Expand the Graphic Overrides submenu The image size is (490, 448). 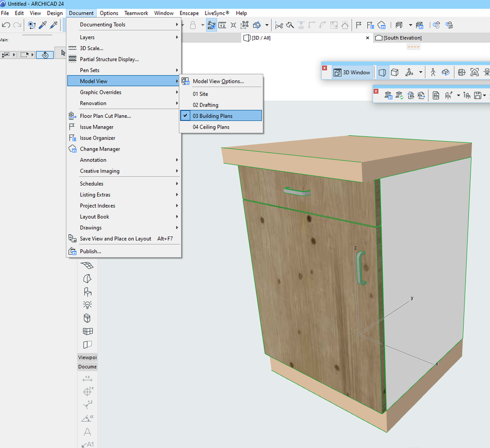click(101, 92)
